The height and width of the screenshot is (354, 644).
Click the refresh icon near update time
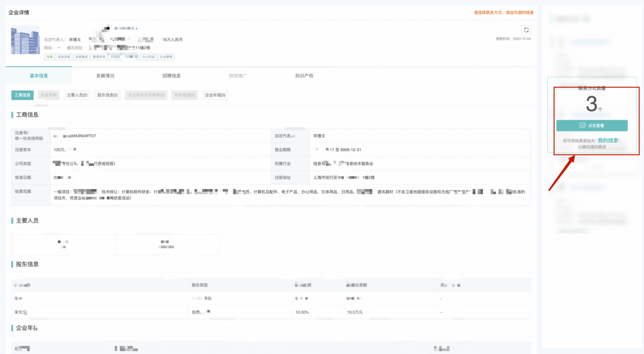click(526, 30)
